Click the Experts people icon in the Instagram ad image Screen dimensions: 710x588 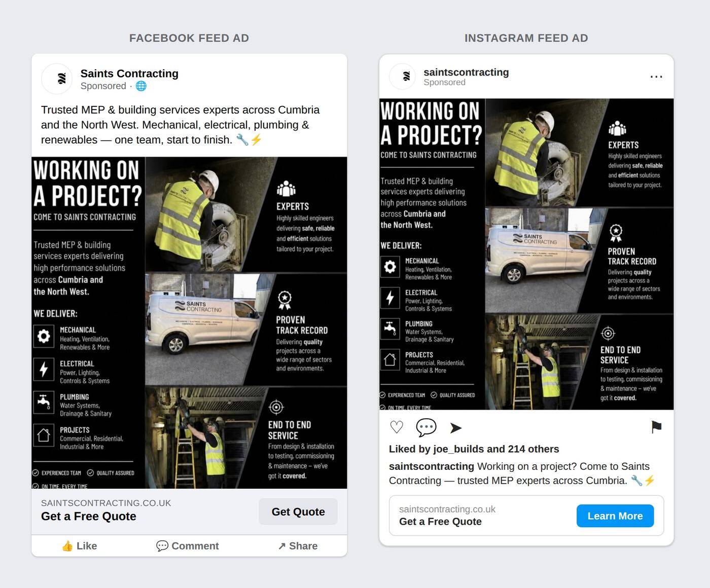[x=617, y=129]
